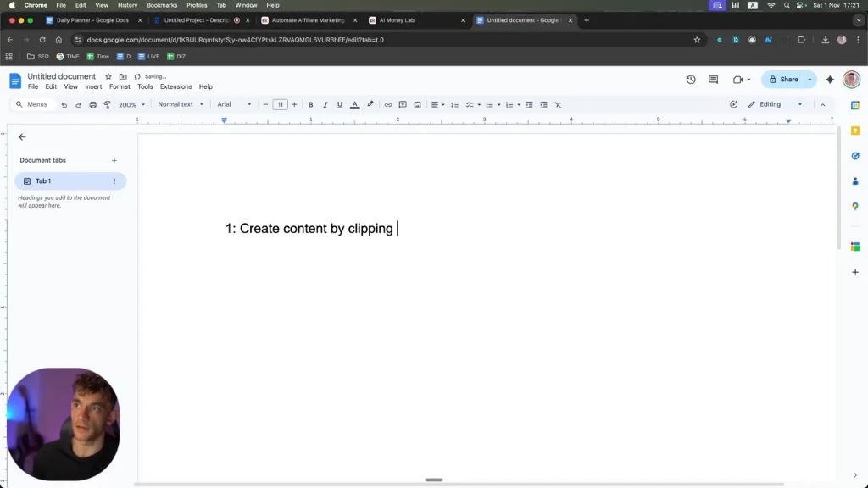Click the print icon in toolbar
Viewport: 868px width, 488px height.
click(93, 104)
